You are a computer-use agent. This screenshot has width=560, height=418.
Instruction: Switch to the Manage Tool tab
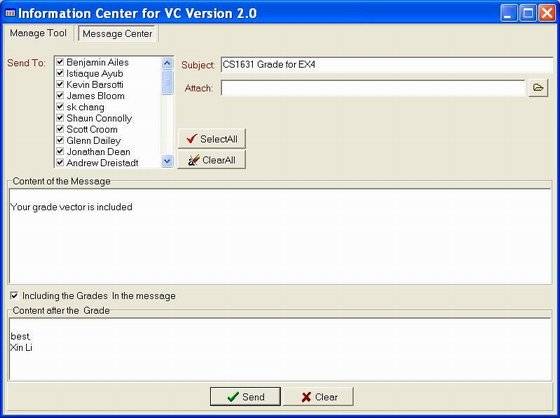click(x=38, y=33)
